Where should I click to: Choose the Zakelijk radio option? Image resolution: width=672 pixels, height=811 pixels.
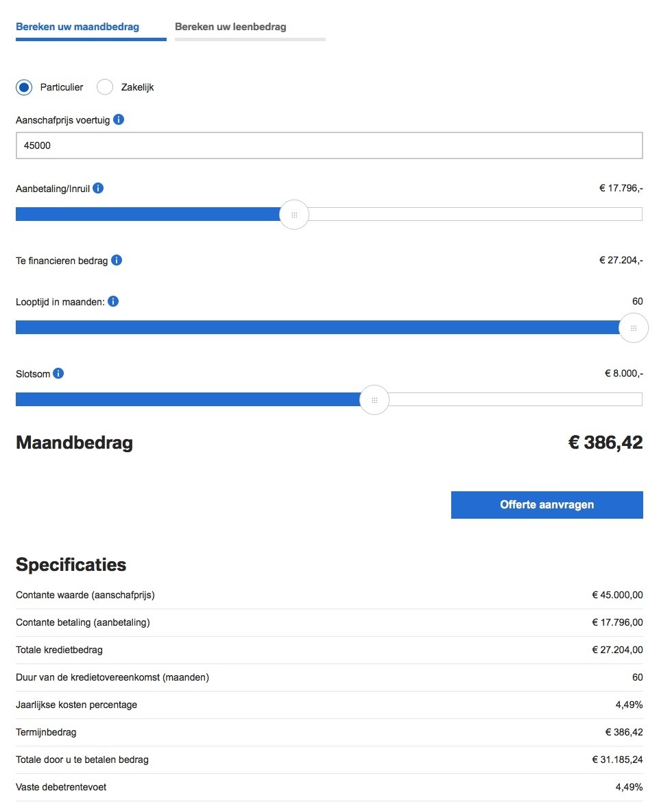pyautogui.click(x=105, y=87)
